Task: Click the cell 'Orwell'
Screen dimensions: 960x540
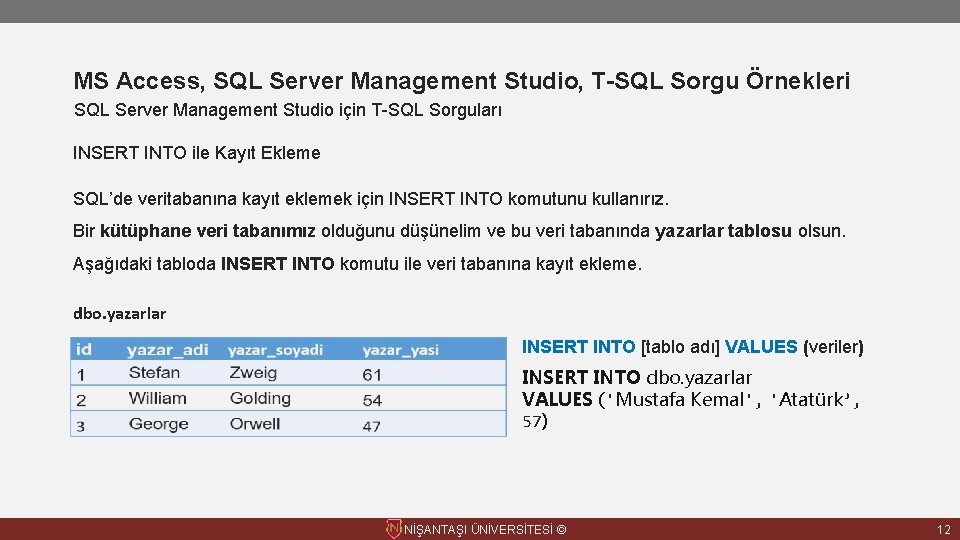Action: [x=255, y=424]
